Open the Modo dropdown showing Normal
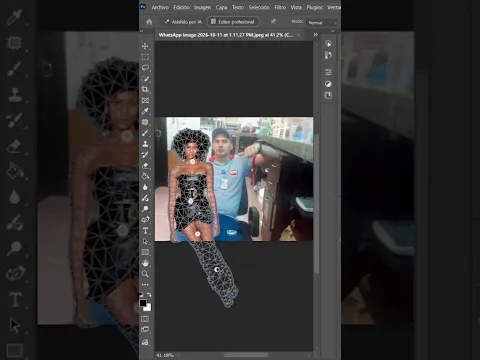Image resolution: width=480 pixels, height=360 pixels. 322,23
